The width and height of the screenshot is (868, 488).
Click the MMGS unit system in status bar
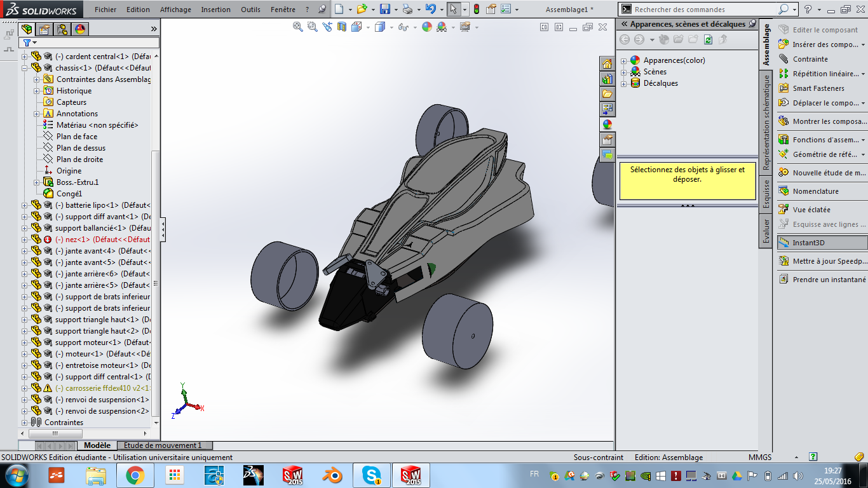click(760, 457)
